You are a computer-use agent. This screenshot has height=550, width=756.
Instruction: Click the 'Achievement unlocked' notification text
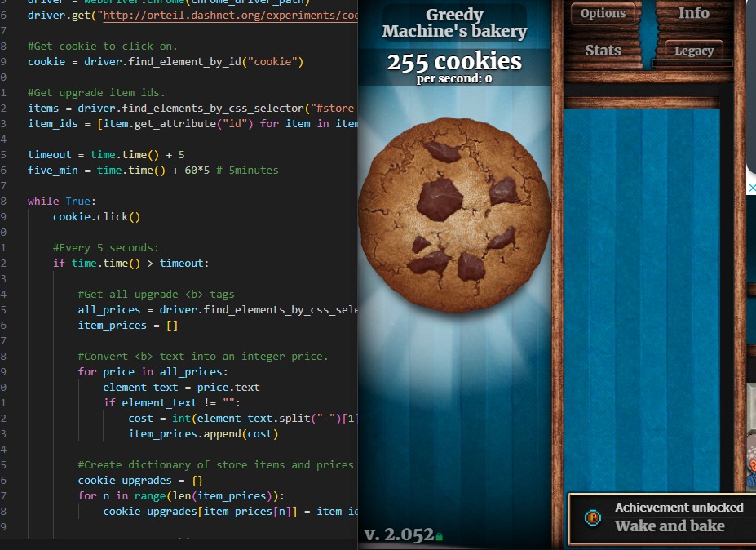click(679, 508)
